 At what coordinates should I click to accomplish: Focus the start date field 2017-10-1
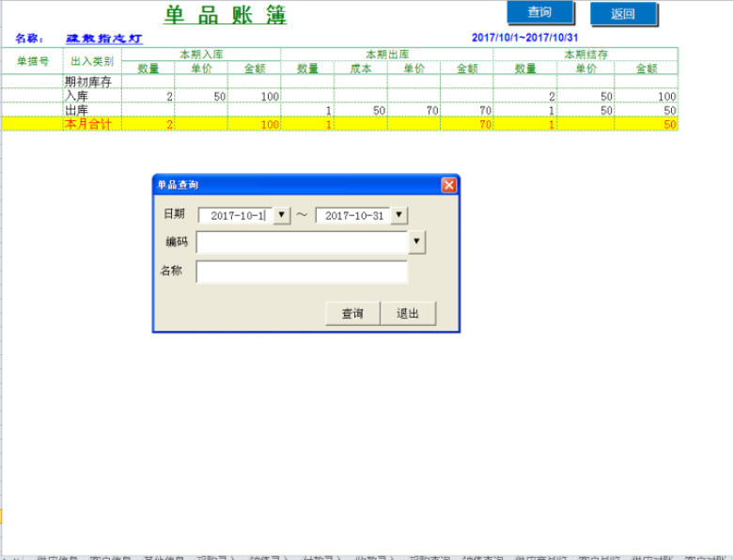[x=236, y=215]
